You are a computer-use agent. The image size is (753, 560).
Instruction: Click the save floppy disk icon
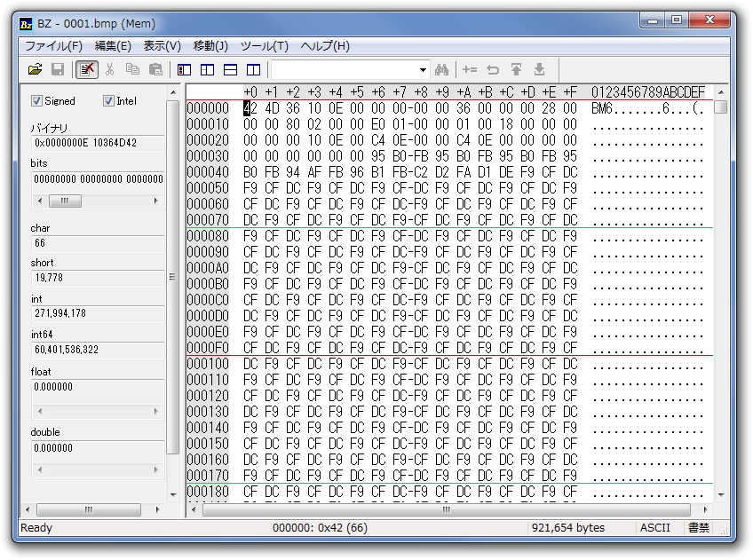(58, 70)
